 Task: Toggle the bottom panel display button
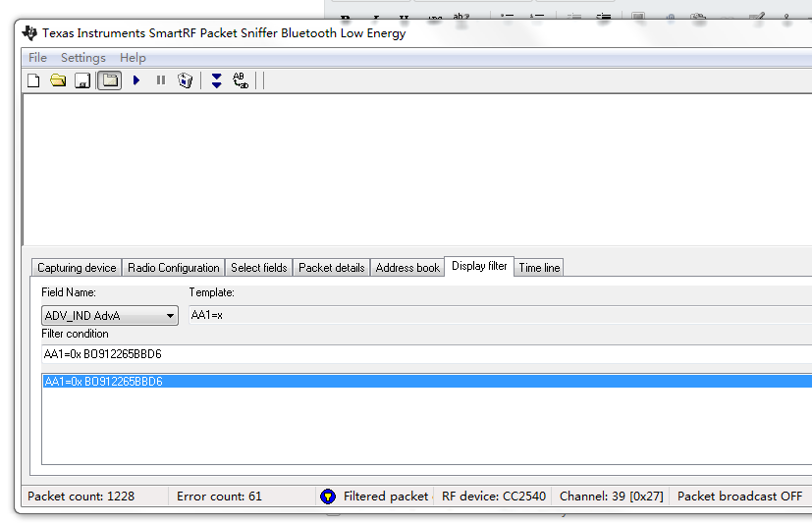point(110,80)
